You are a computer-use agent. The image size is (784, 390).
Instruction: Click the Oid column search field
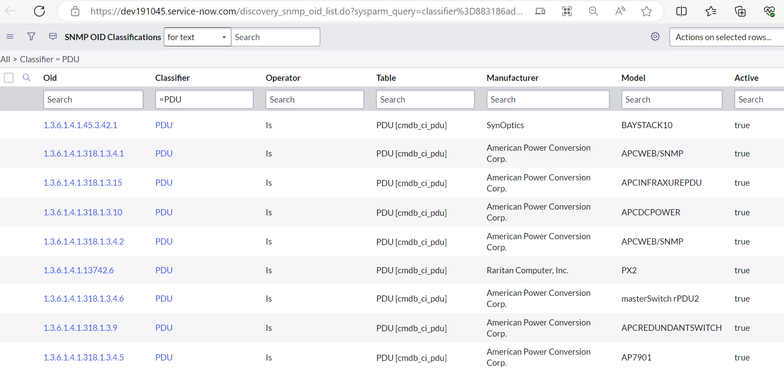click(93, 100)
